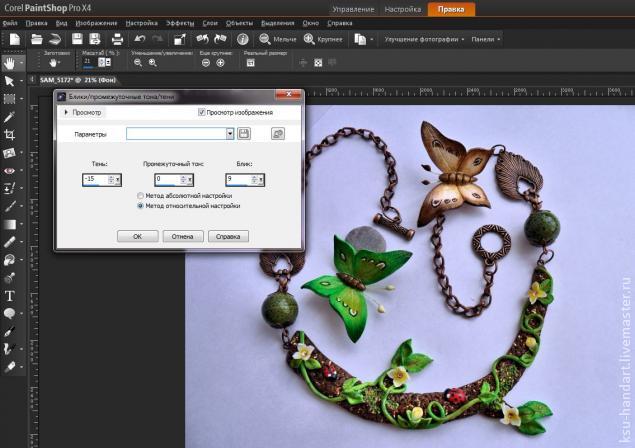Switch to the Управление tab
Image resolution: width=635 pixels, height=448 pixels.
353,9
